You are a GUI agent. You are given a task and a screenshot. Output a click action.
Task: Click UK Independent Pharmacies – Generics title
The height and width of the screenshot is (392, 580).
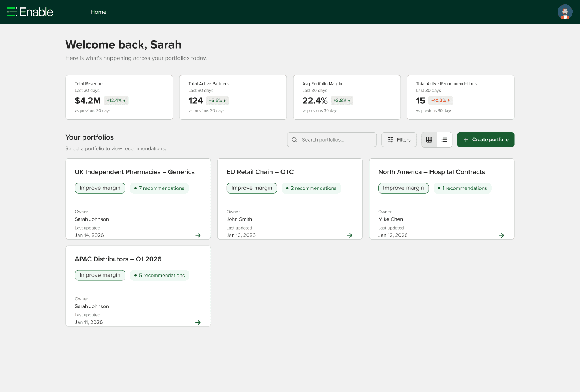point(134,172)
